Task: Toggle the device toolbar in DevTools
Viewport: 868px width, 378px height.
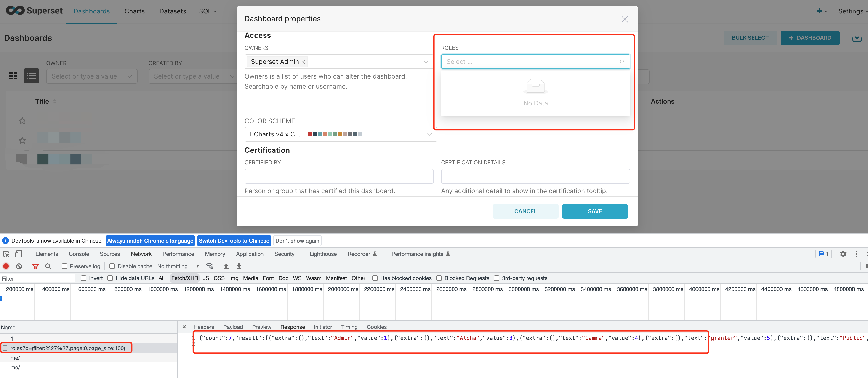Action: [18, 254]
